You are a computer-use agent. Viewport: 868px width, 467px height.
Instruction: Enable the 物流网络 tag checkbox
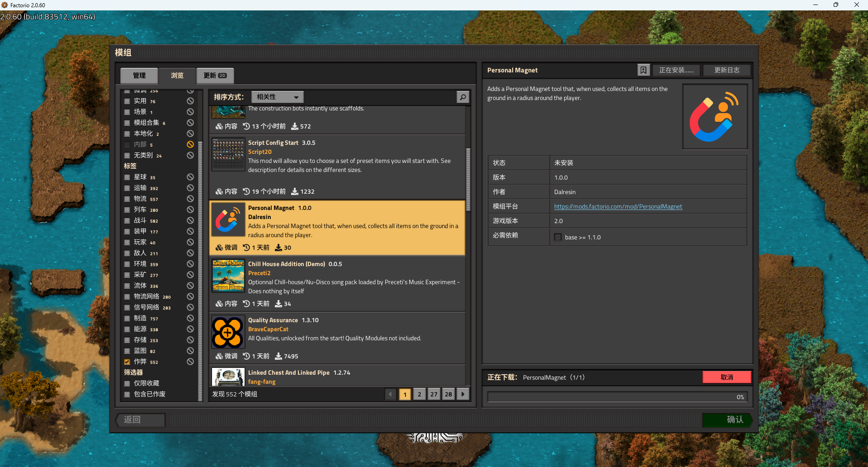pos(127,296)
